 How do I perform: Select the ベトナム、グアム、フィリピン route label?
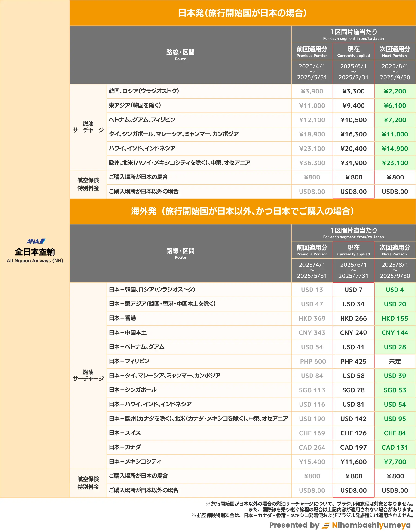[x=142, y=120]
